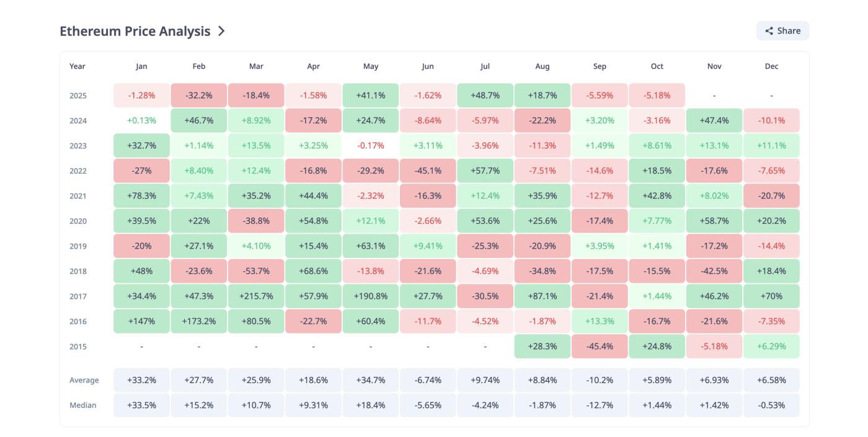Click the 2018 March -53.7% cell
The image size is (868, 437).
tap(256, 271)
